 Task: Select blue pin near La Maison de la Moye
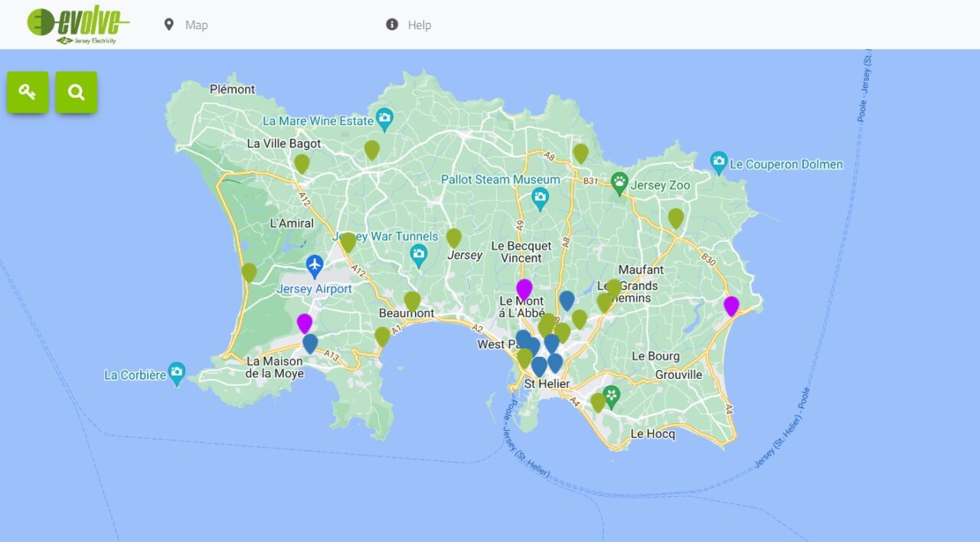pyautogui.click(x=310, y=343)
